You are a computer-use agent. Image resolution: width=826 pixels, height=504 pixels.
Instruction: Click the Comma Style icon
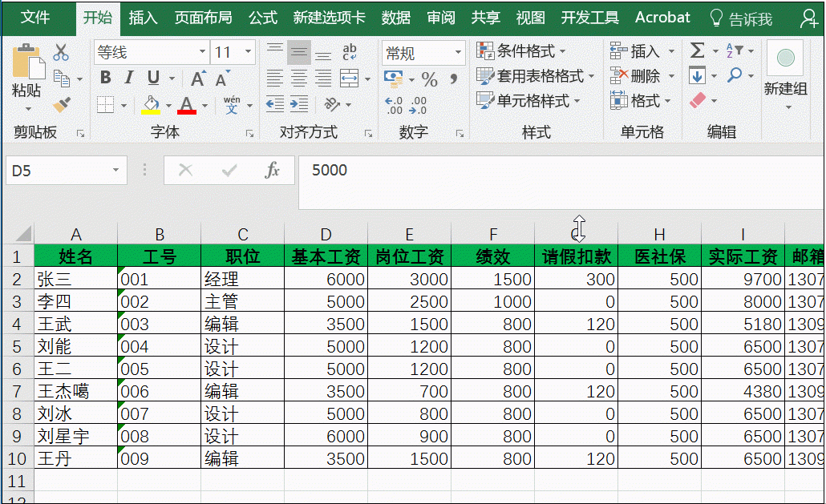tap(455, 79)
